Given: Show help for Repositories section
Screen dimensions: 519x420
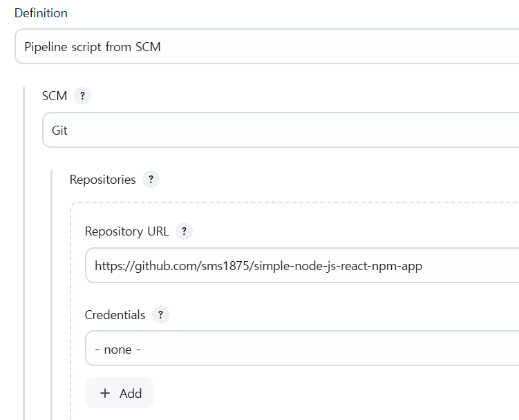Looking at the screenshot, I should [151, 180].
